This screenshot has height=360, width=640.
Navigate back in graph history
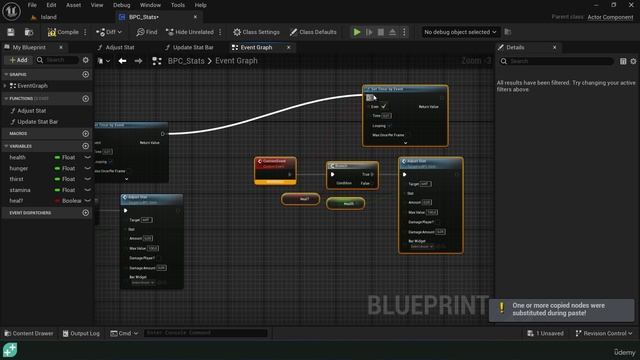click(x=122, y=61)
